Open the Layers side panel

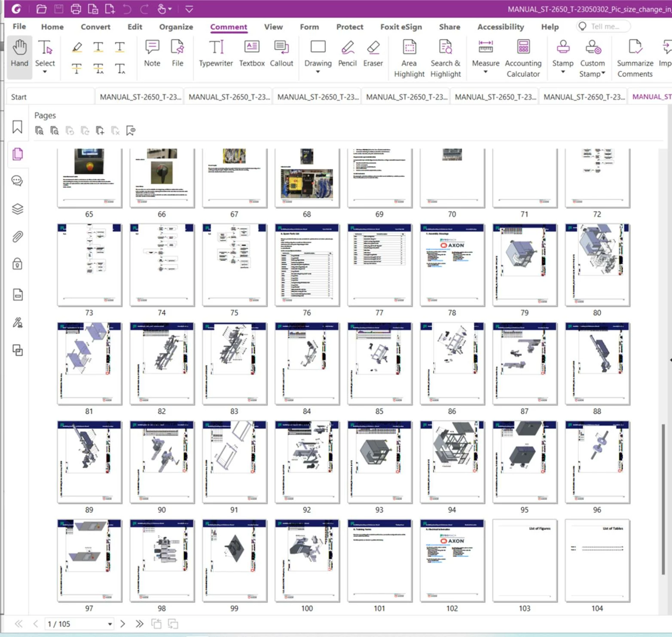[x=17, y=209]
